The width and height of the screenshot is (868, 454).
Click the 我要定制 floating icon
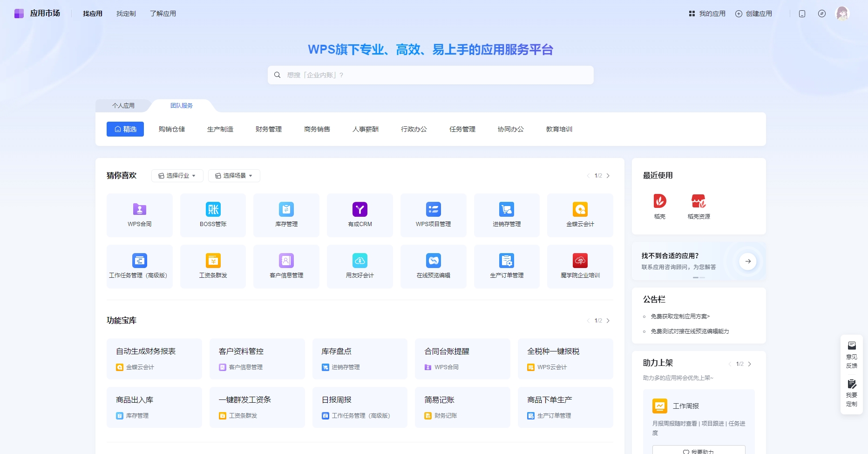point(852,384)
